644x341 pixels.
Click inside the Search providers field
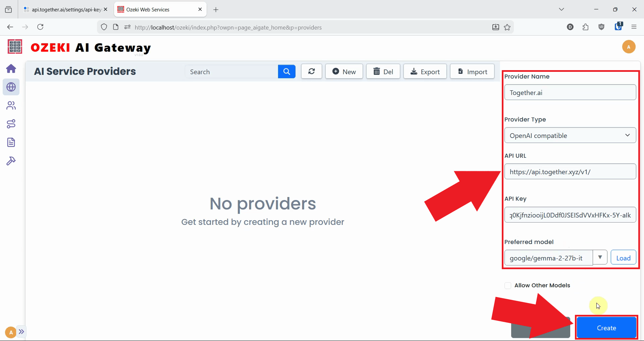tap(231, 71)
